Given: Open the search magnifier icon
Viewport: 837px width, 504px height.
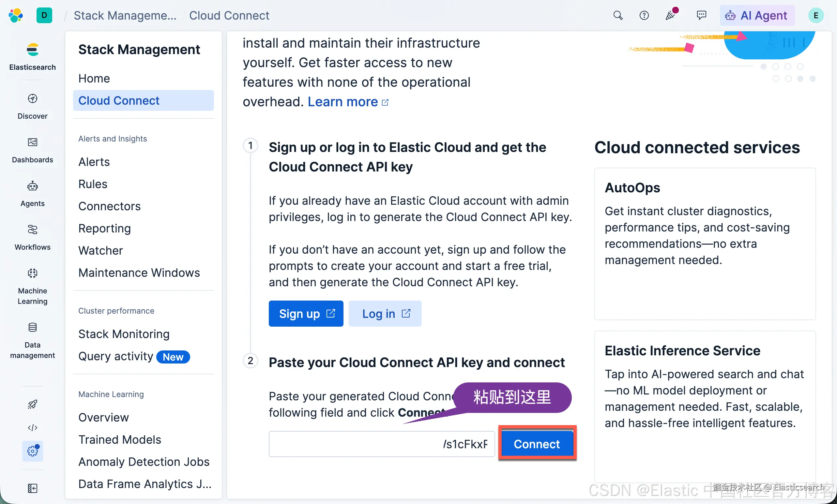Looking at the screenshot, I should pos(617,15).
